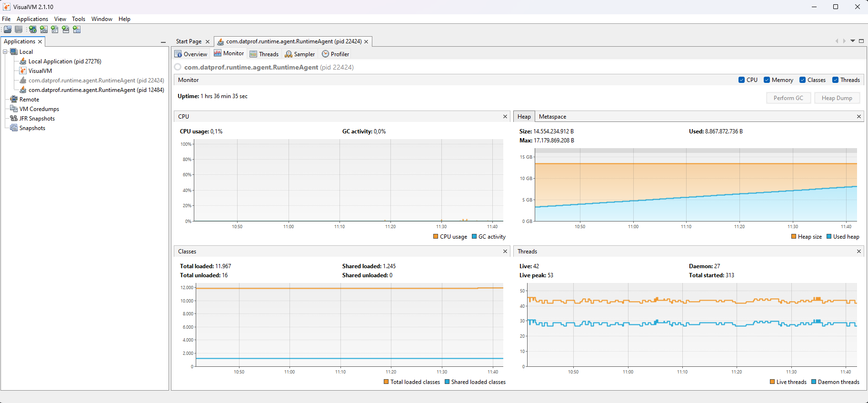Screen dimensions: 868x403
Task: Toggle the Memory checkbox off
Action: [767, 80]
